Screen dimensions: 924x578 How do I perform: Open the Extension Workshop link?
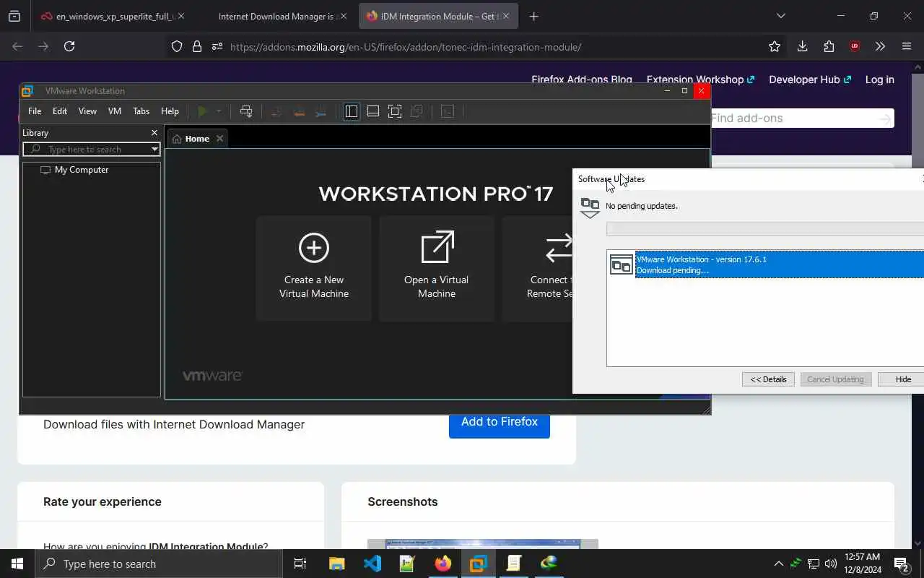tap(700, 79)
